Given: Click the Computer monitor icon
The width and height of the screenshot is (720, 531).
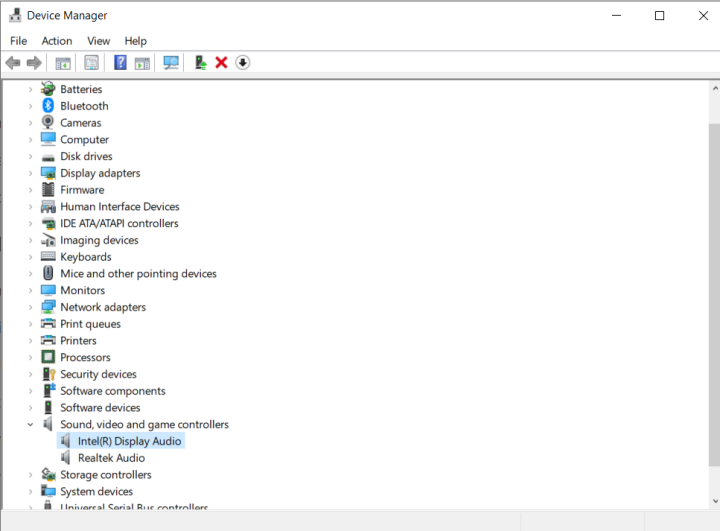Looking at the screenshot, I should 48,139.
